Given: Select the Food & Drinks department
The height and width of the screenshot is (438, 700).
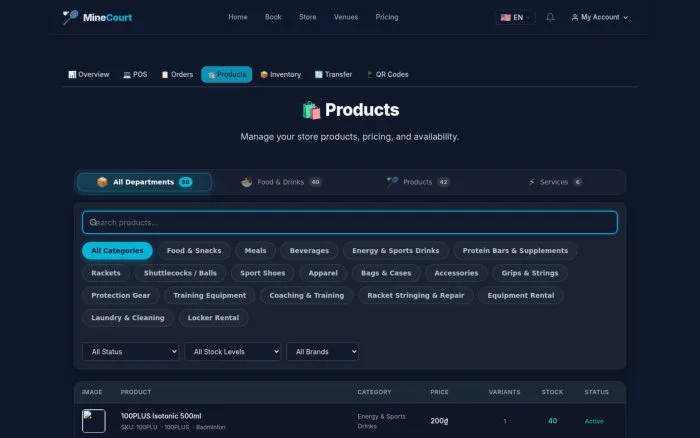Looking at the screenshot, I should tap(281, 182).
